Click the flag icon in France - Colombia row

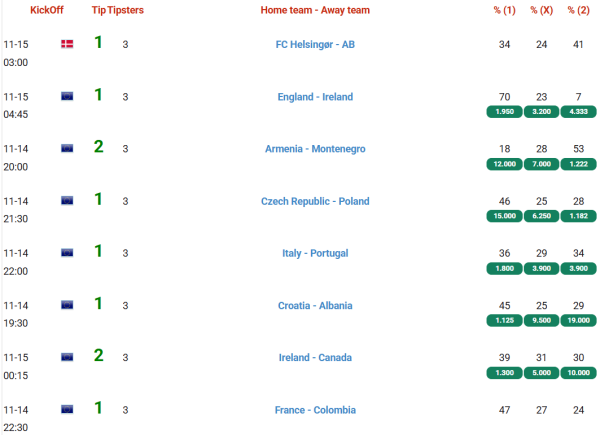click(67, 409)
